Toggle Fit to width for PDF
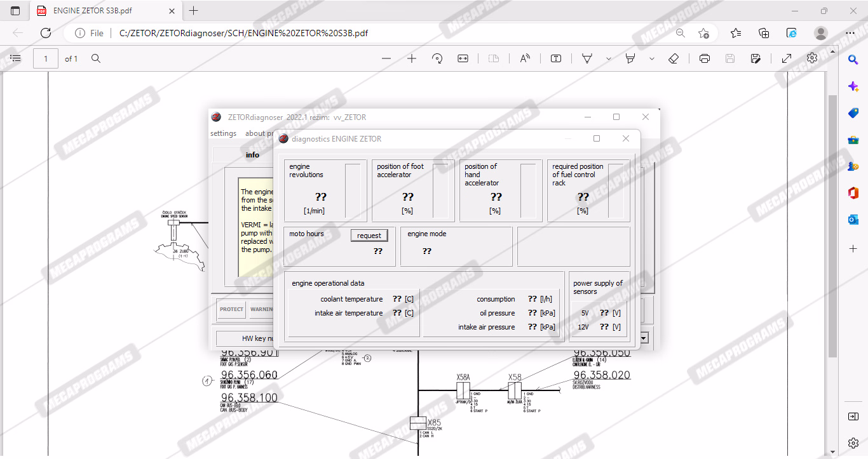This screenshot has width=868, height=459. click(463, 58)
